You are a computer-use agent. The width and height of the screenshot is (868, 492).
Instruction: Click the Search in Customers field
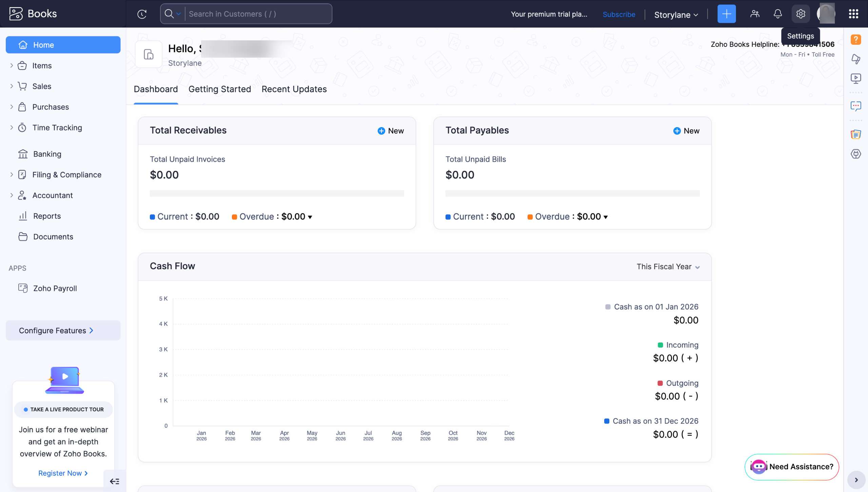pyautogui.click(x=258, y=14)
